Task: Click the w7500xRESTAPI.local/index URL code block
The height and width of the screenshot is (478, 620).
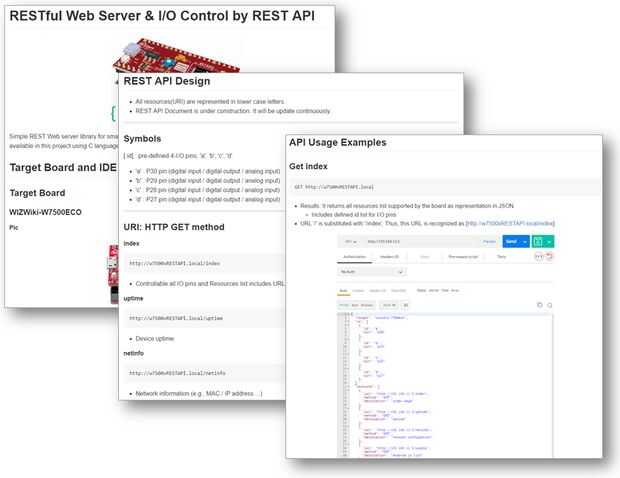Action: coord(206,263)
